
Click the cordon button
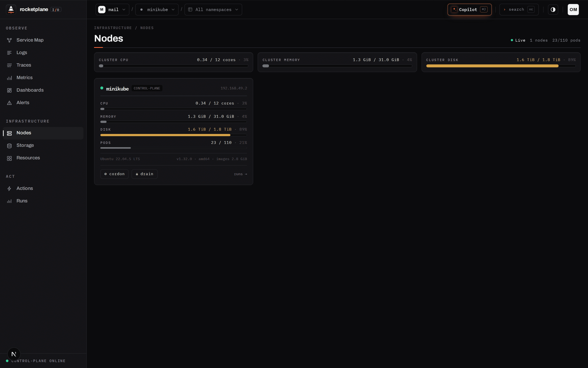[114, 174]
